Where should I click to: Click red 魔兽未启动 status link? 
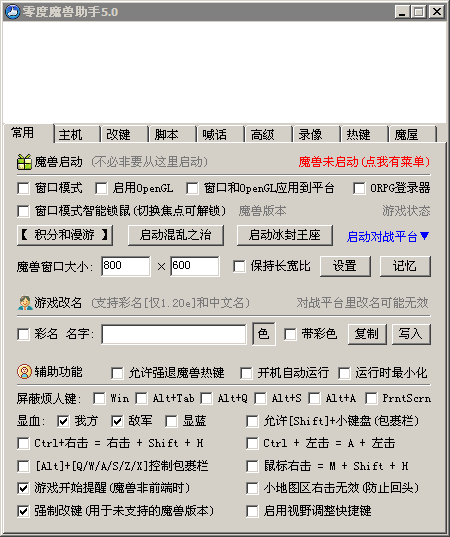click(364, 162)
